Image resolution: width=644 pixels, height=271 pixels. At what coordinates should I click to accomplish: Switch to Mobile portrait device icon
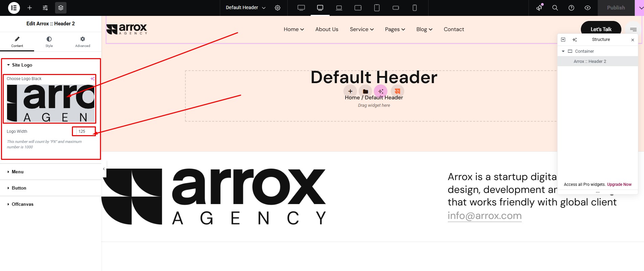(x=415, y=7)
